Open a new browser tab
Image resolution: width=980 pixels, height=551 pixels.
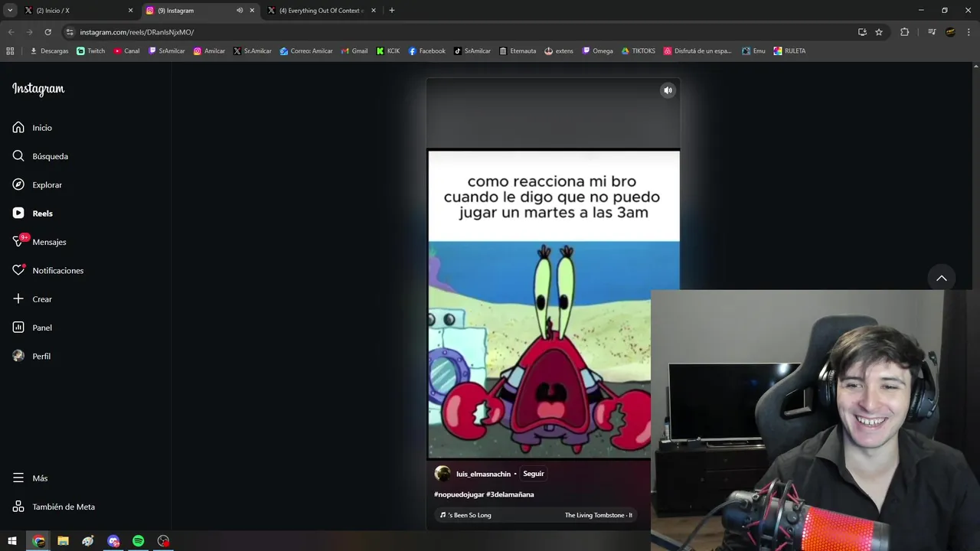(392, 11)
